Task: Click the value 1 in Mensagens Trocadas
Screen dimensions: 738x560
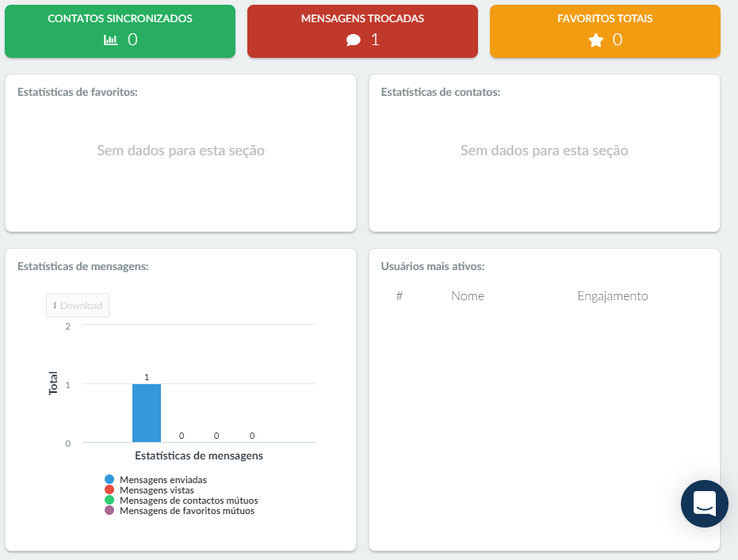Action: tap(375, 40)
